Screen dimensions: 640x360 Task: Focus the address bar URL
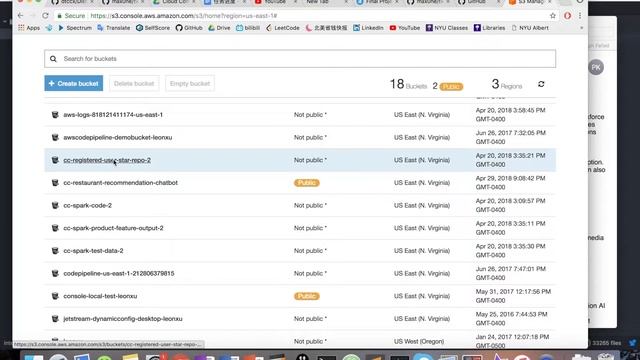(x=184, y=16)
